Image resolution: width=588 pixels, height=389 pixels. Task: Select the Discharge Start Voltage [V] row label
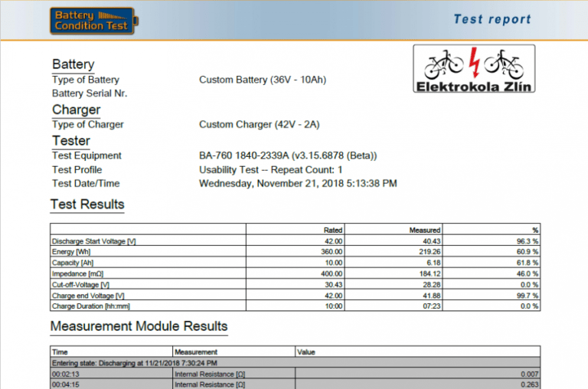93,241
